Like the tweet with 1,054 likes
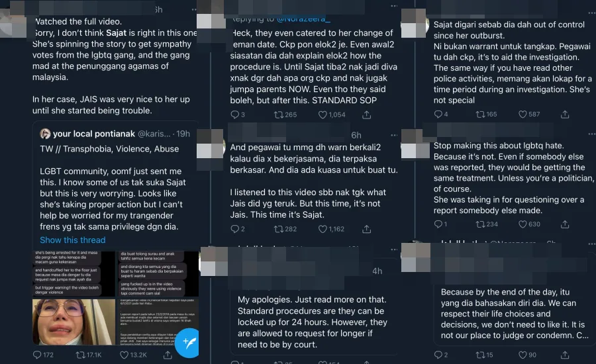This screenshot has width=596, height=364. 324,114
